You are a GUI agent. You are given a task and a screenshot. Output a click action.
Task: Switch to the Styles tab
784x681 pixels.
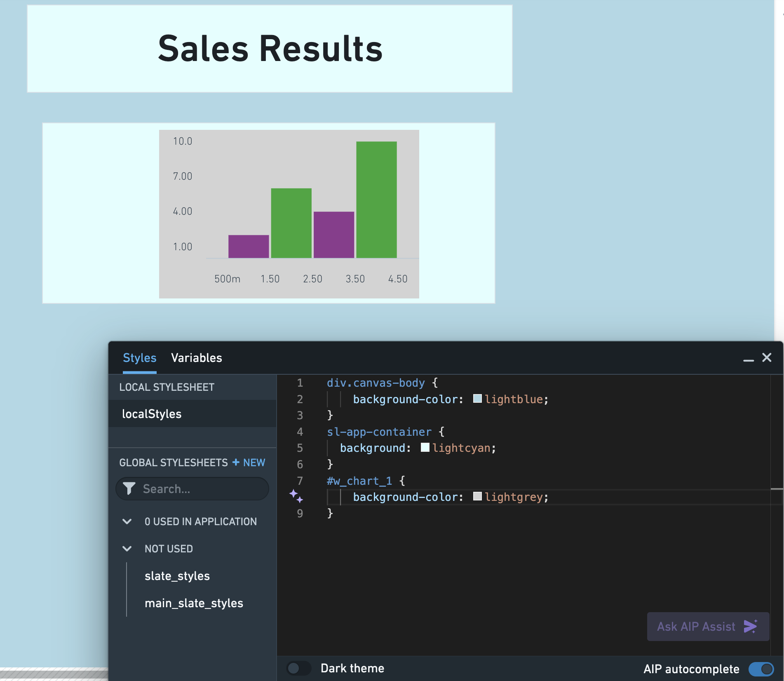click(139, 358)
